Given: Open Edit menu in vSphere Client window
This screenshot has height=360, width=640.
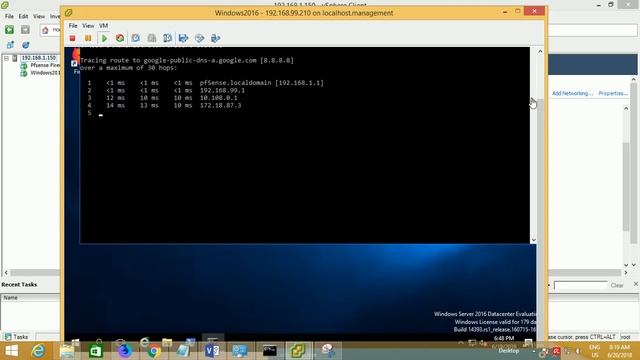Looking at the screenshot, I should coord(23,16).
